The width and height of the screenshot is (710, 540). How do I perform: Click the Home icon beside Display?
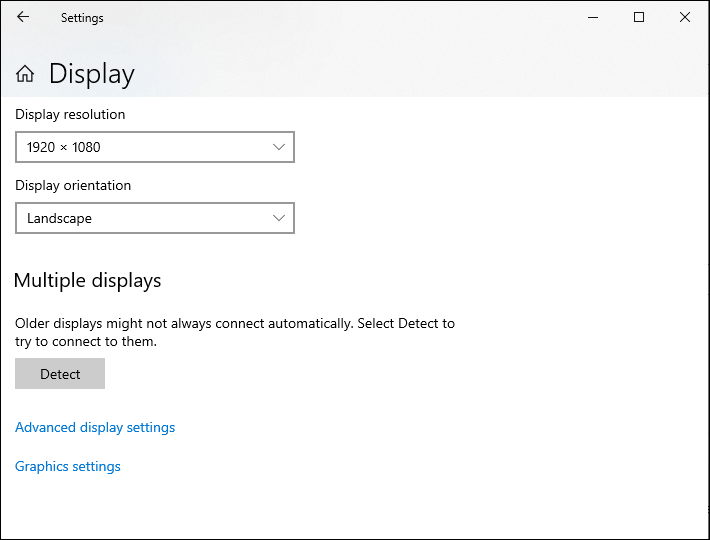(25, 74)
